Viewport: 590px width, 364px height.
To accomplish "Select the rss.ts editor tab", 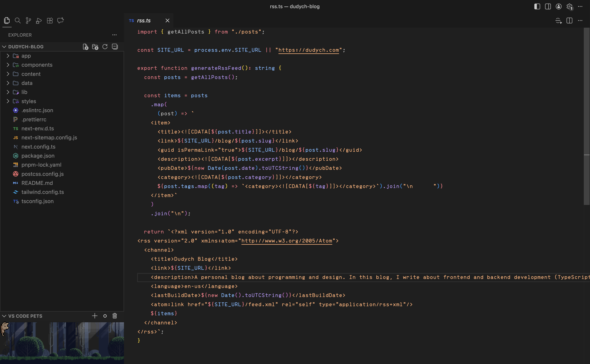I will (143, 21).
